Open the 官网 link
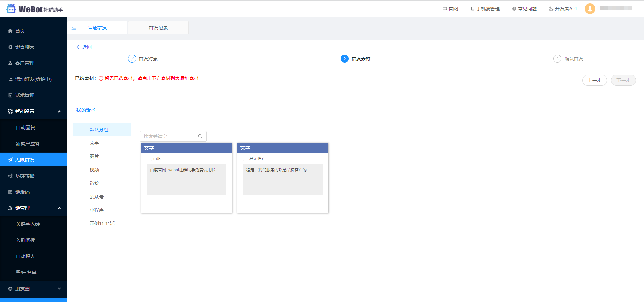The height and width of the screenshot is (302, 644). point(453,9)
